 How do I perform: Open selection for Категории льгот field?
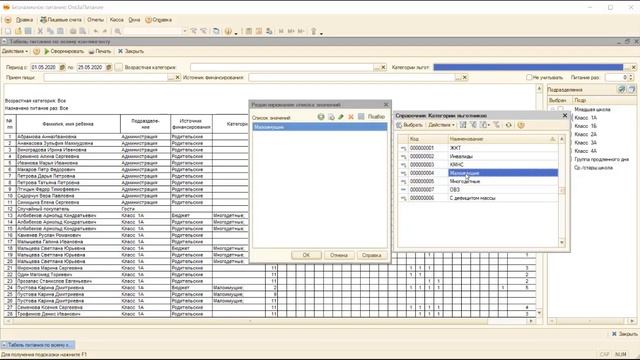[627, 67]
